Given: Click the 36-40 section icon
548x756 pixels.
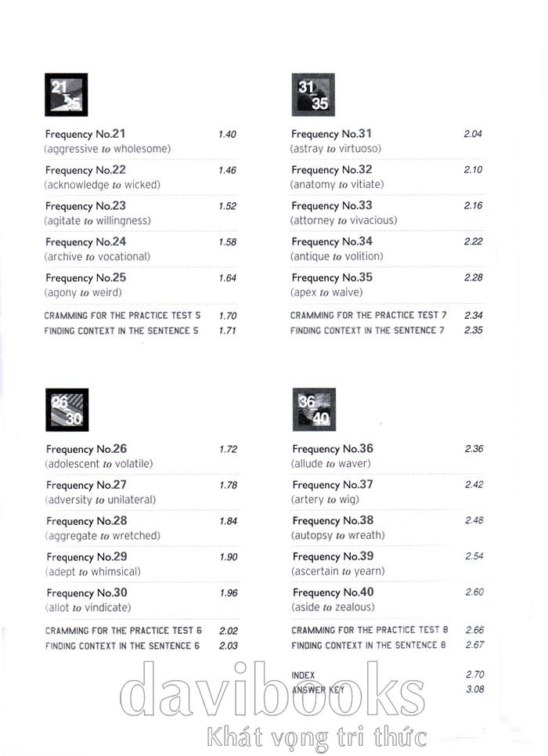Looking at the screenshot, I should (313, 410).
